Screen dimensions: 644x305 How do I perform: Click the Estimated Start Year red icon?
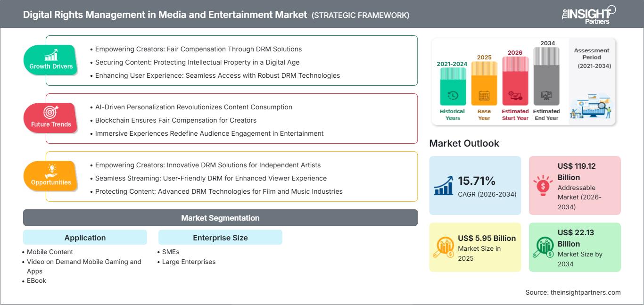(x=515, y=96)
